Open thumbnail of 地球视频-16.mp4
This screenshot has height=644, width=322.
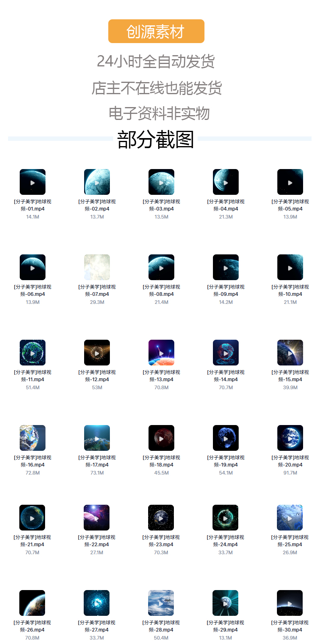point(33,438)
